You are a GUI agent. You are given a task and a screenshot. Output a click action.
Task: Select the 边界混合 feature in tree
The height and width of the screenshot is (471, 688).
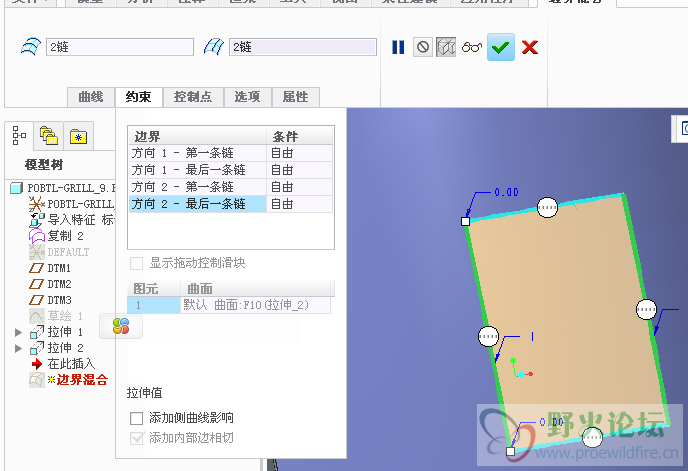coord(69,380)
